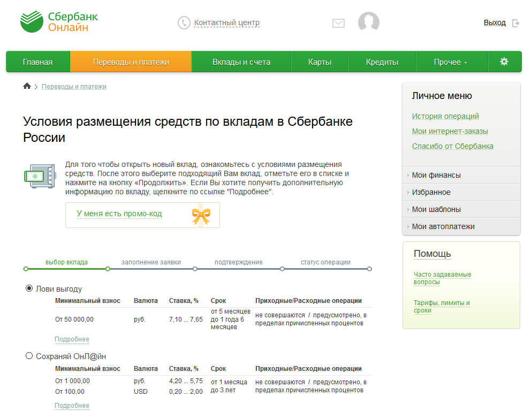The width and height of the screenshot is (532, 411).
Task: Expand the Мои шаблоны section
Action: (x=461, y=209)
